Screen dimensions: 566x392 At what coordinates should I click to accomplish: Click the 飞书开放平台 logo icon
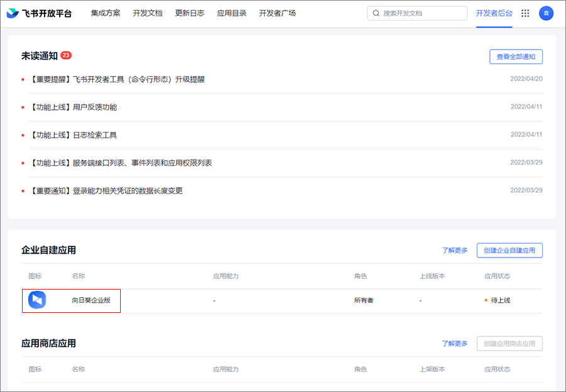click(x=13, y=13)
